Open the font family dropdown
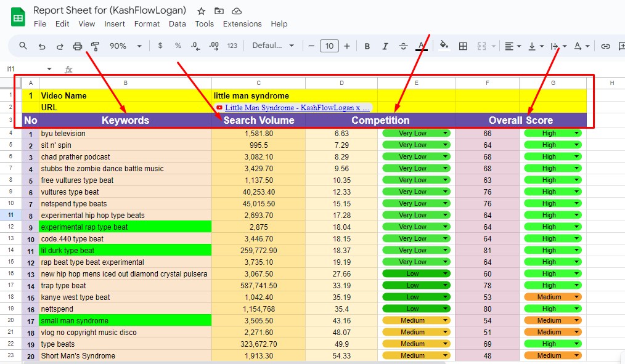Viewport: 625px width, 364px height. point(273,46)
